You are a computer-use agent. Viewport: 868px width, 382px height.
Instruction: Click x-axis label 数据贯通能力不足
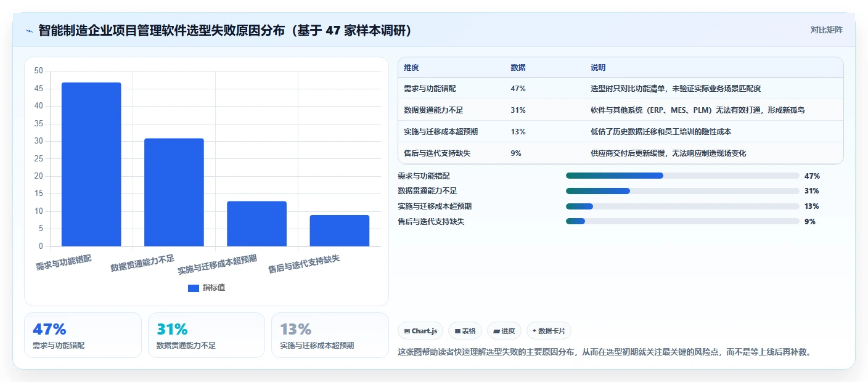point(142,264)
